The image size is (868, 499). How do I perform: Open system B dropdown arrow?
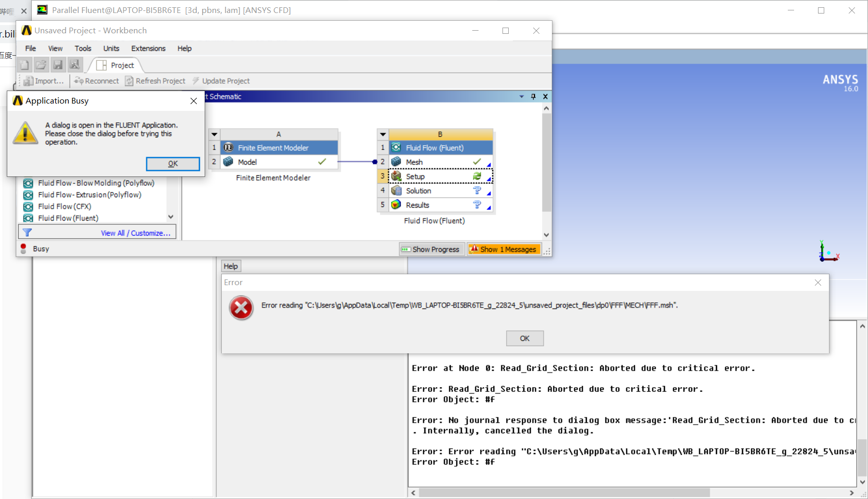click(383, 134)
